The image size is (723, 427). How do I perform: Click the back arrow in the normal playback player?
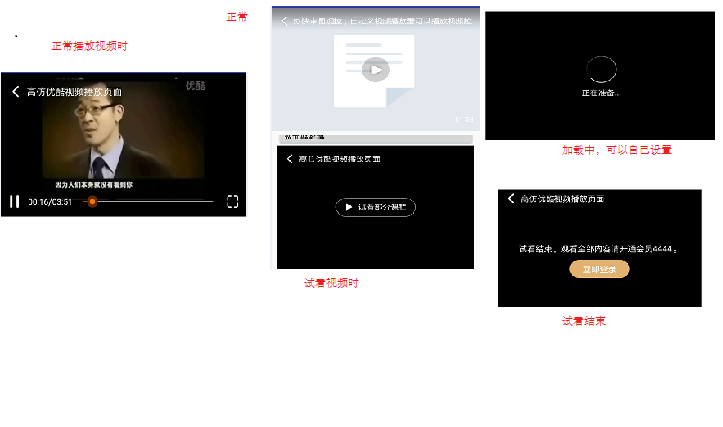16,92
